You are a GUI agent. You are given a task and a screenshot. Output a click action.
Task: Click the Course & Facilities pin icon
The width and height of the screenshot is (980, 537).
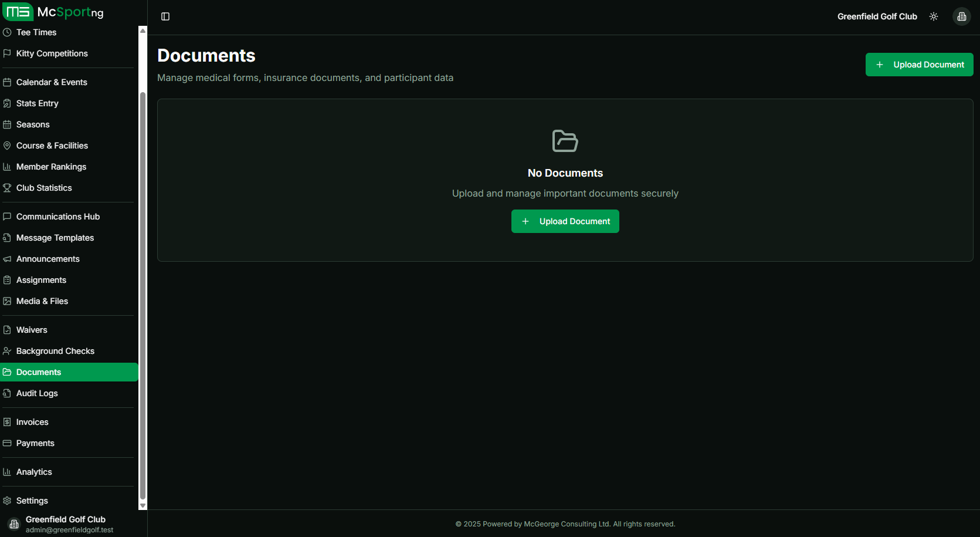point(7,146)
